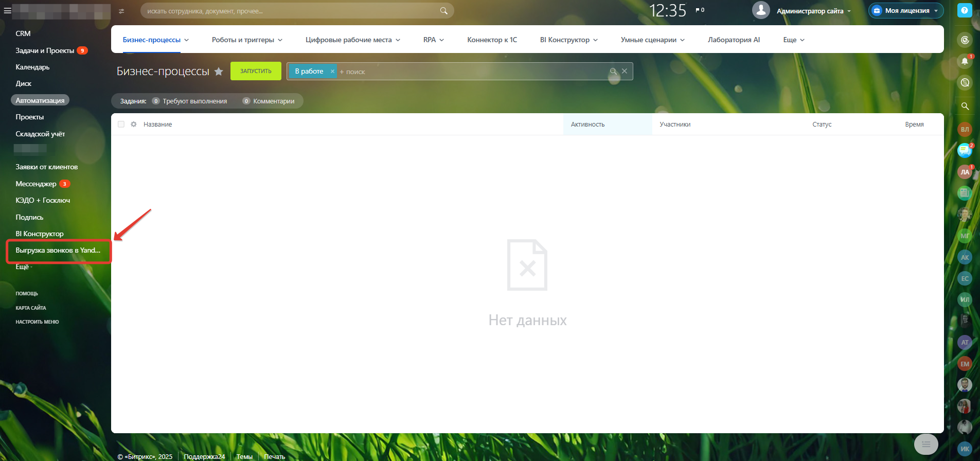Open the АТ contact avatar
The image size is (980, 461).
(x=965, y=342)
